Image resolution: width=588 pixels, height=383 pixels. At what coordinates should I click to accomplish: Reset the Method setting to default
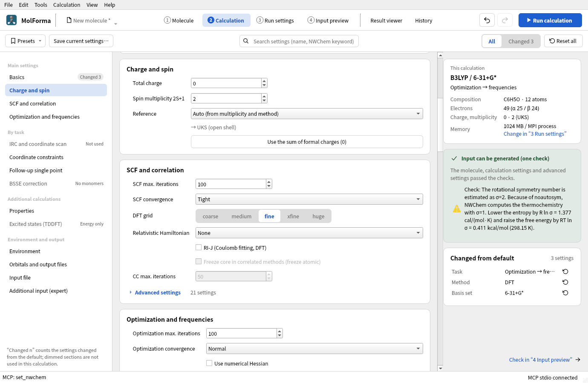click(x=565, y=282)
